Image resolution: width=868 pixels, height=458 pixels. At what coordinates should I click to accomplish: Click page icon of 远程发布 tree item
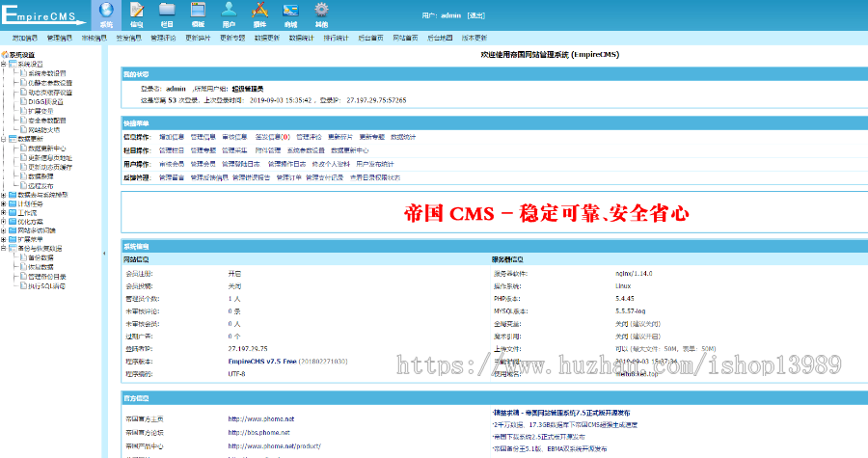click(23, 185)
